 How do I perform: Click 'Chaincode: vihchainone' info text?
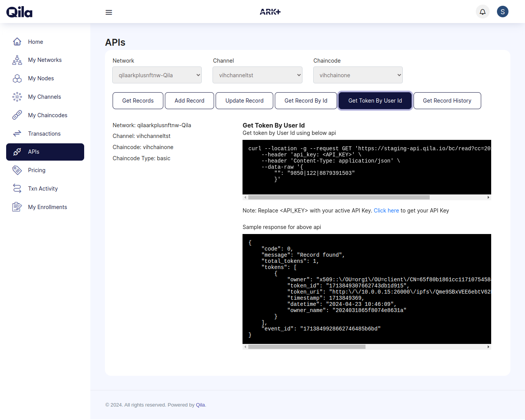pyautogui.click(x=143, y=147)
